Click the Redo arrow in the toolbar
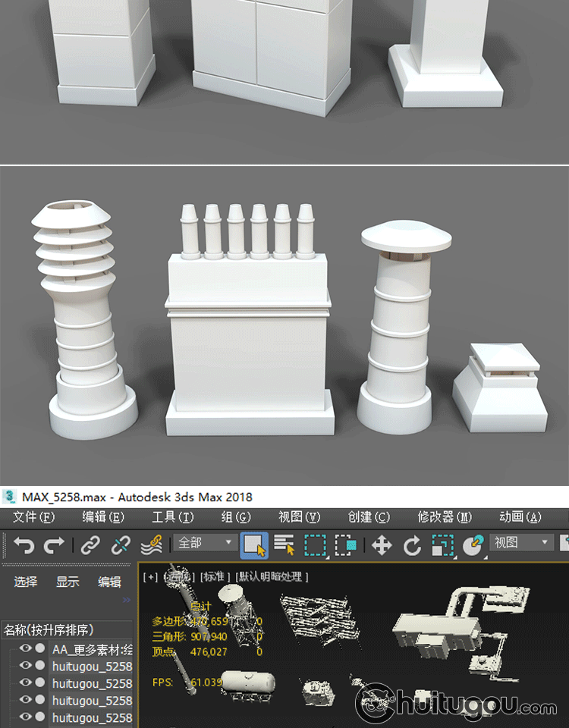569x728 pixels. [x=54, y=544]
